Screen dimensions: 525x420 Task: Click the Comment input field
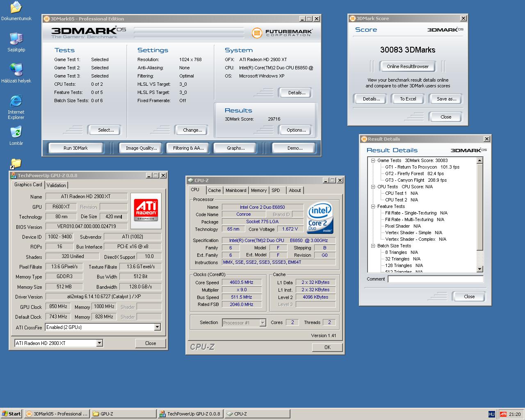coord(436,279)
